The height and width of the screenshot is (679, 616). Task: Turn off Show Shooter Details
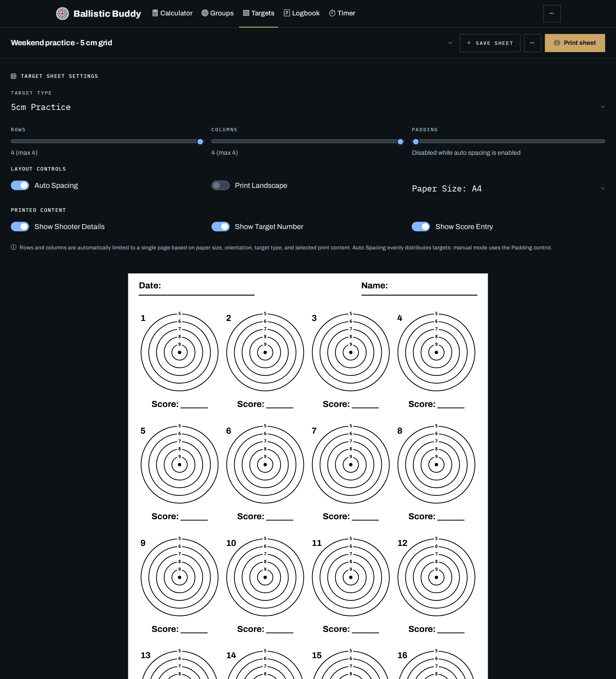20,227
